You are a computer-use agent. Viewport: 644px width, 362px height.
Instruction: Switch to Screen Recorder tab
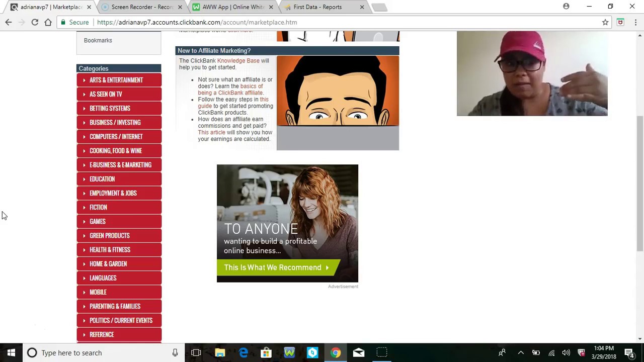pyautogui.click(x=142, y=7)
